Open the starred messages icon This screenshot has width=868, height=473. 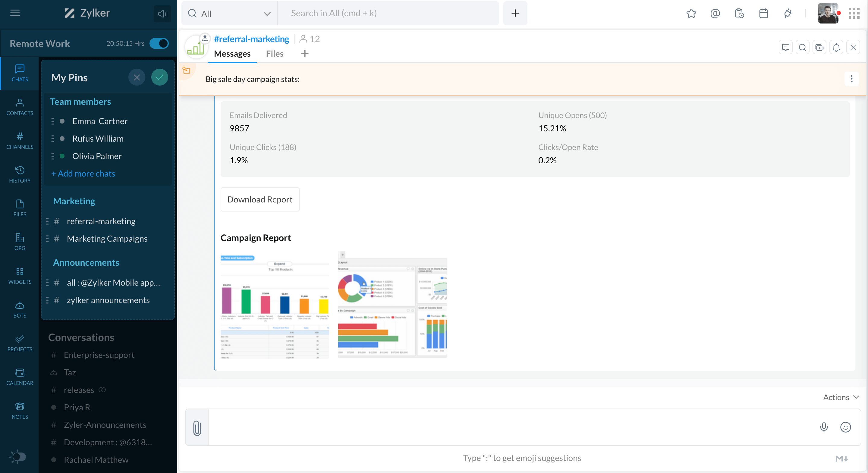[x=691, y=14]
